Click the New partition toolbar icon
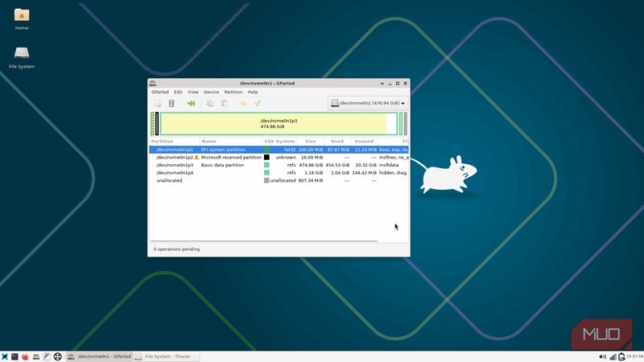 tap(158, 103)
